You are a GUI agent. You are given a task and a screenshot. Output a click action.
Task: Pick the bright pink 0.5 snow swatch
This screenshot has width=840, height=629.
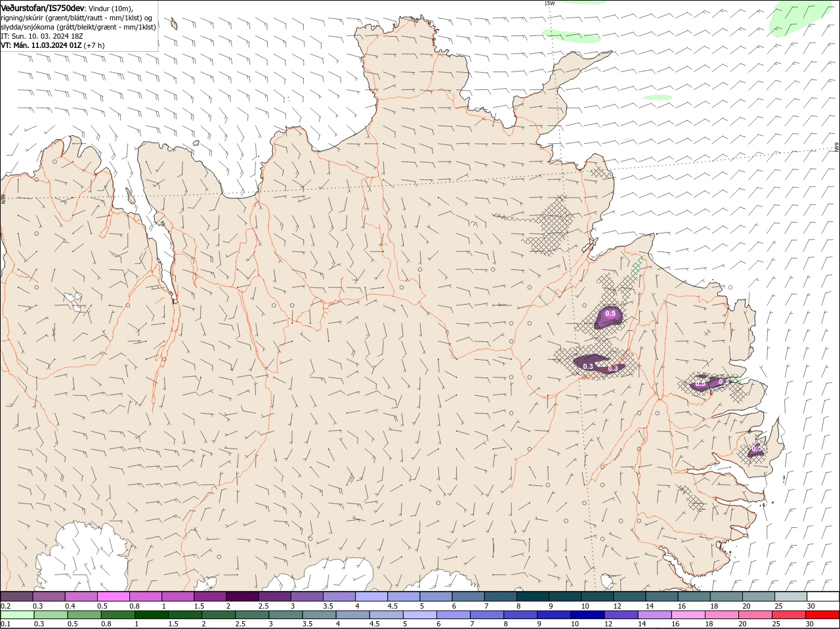[x=114, y=596]
